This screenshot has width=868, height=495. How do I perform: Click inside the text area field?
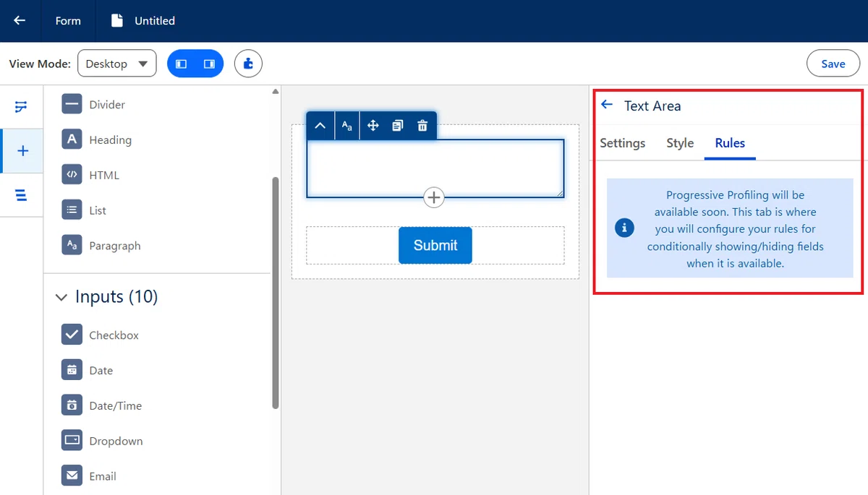click(x=435, y=168)
